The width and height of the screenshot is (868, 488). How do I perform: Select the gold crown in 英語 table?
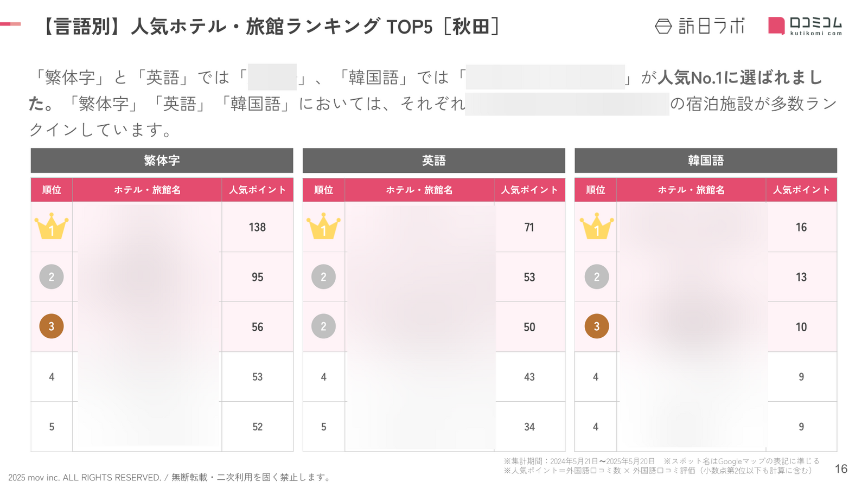(x=323, y=226)
